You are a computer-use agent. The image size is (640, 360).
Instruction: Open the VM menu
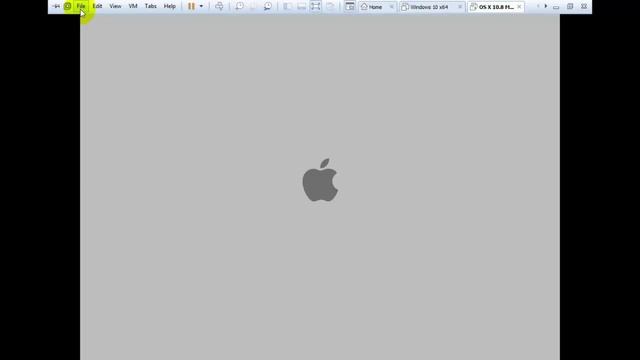pyautogui.click(x=133, y=6)
